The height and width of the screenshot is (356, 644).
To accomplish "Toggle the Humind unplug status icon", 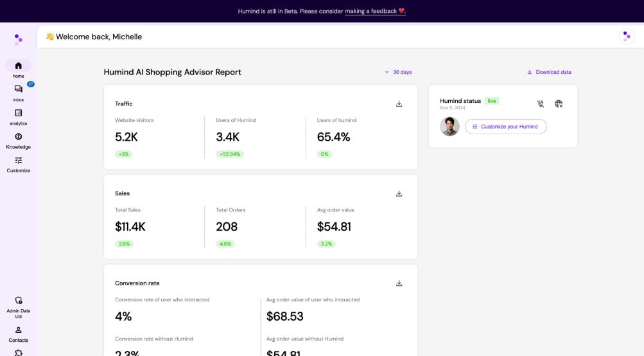I will point(541,104).
